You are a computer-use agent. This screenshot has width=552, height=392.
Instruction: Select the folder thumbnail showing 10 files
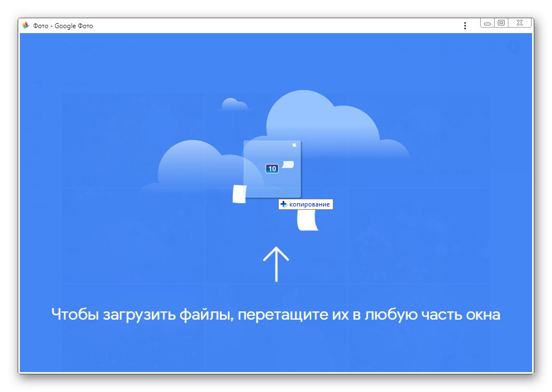coord(272,169)
